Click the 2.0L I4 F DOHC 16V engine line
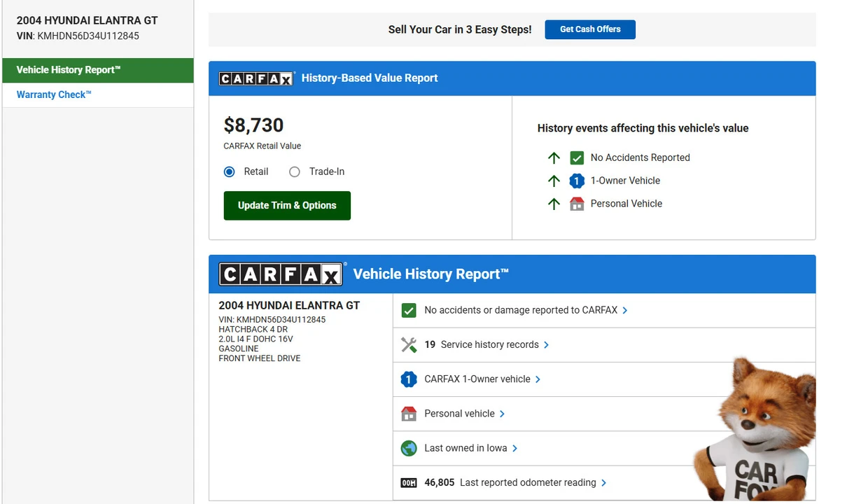This screenshot has width=868, height=504. point(255,339)
